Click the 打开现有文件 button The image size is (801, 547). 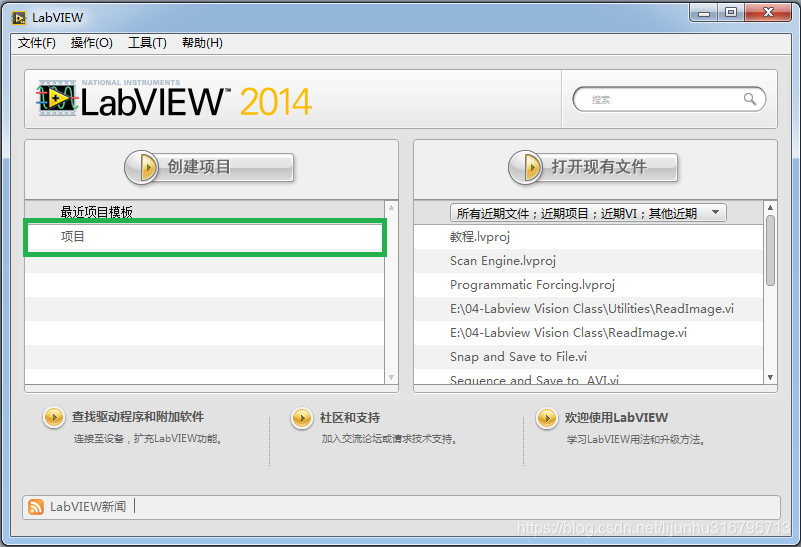click(593, 167)
